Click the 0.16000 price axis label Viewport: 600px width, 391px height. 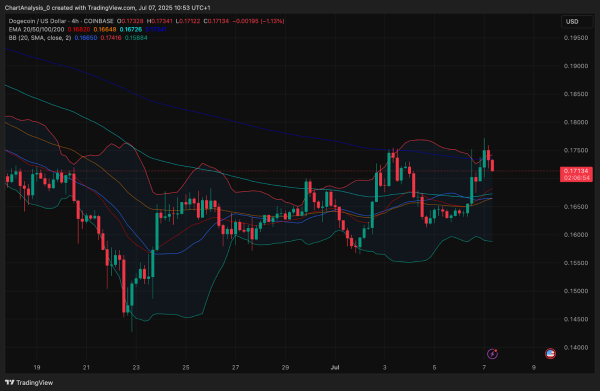[576, 235]
